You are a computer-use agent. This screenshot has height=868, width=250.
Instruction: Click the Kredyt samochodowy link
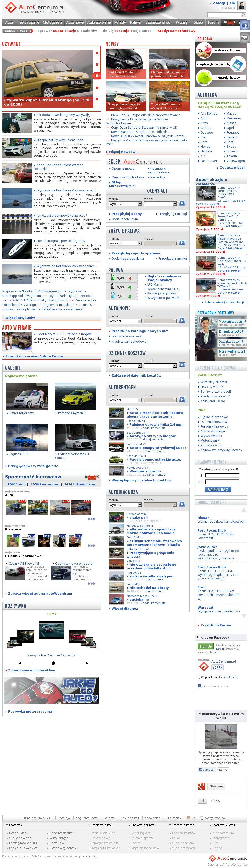point(176,31)
